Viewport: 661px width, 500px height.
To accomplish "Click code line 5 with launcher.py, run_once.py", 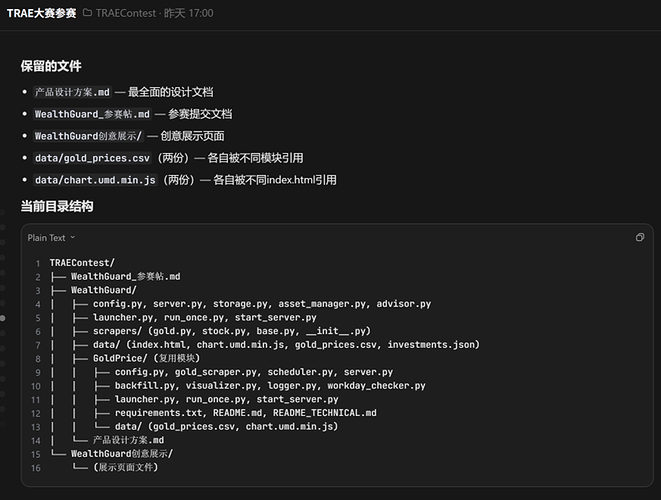I will point(204,317).
